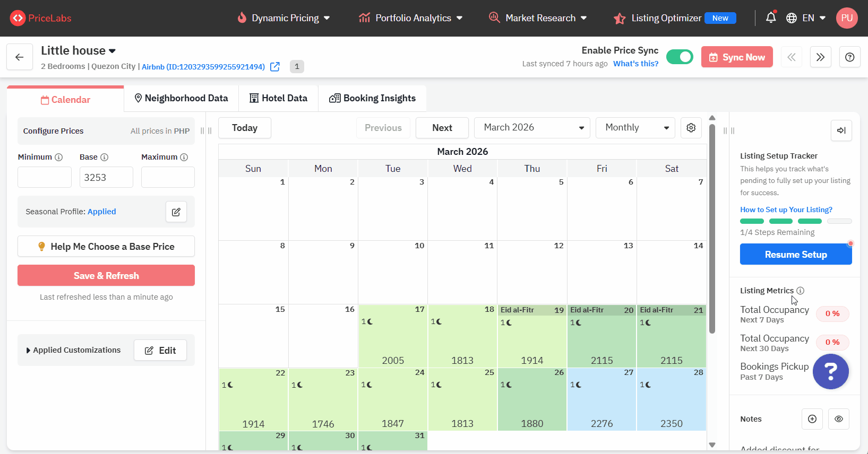Open the Dynamic Pricing menu
This screenshot has width=868, height=454.
coord(284,18)
